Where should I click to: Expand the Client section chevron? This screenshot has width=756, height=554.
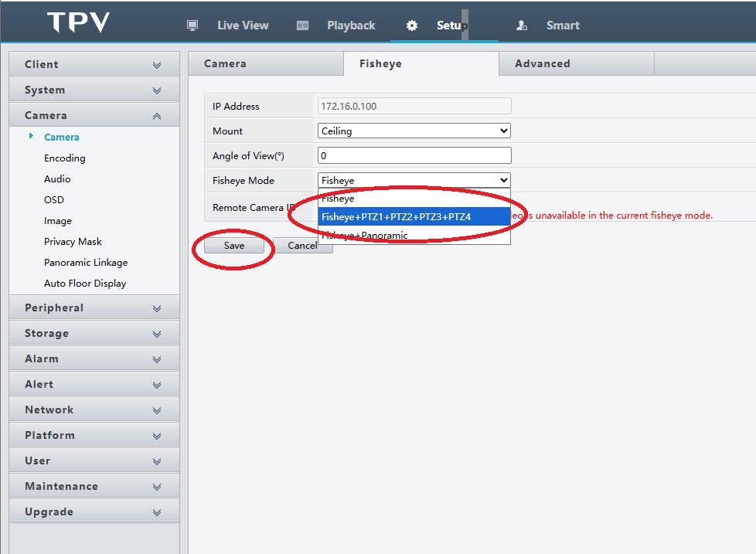coord(157,65)
